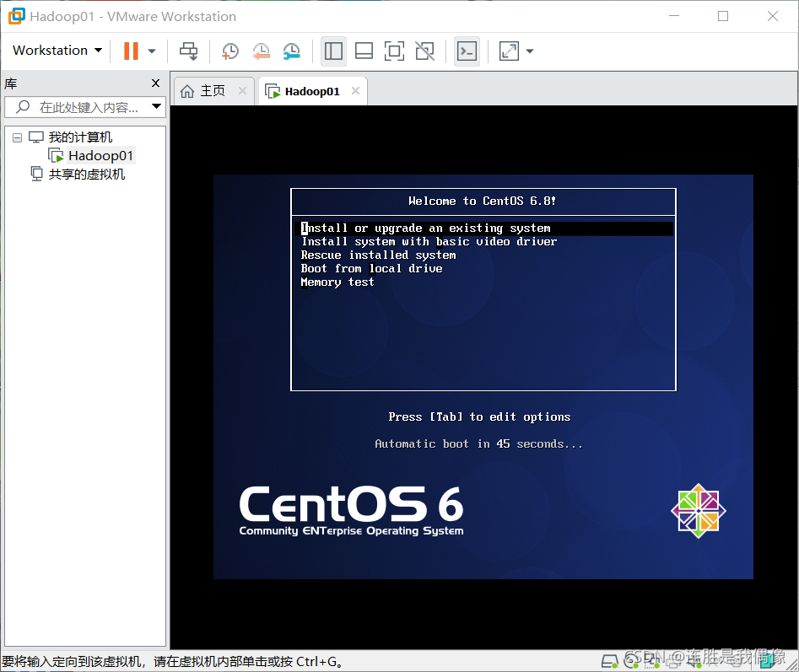This screenshot has height=672, width=799.
Task: Click the VMware Workstation title bar logo
Action: pyautogui.click(x=16, y=16)
